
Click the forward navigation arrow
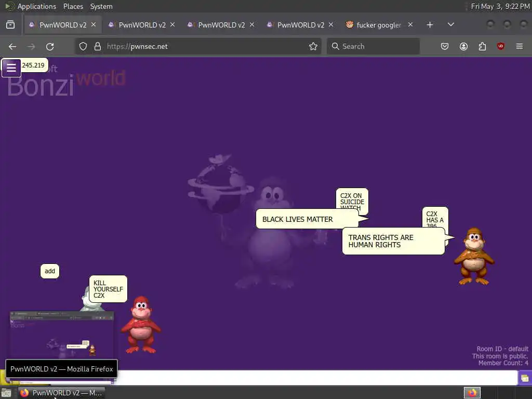[31, 46]
